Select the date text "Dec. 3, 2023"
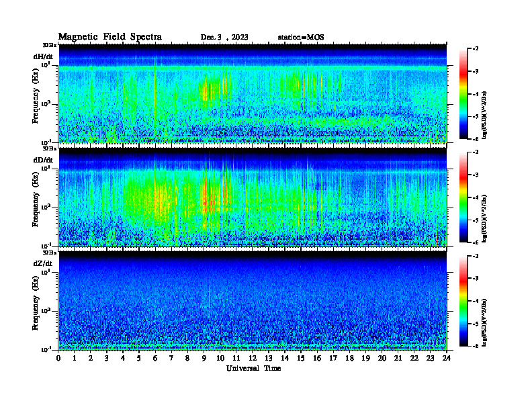This screenshot has width=532, height=411. [x=224, y=38]
